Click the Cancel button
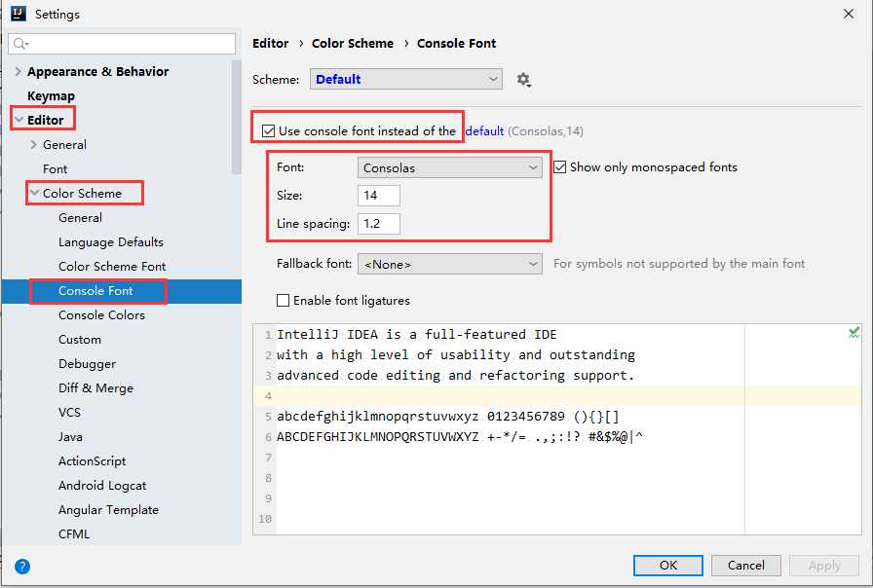This screenshot has height=588, width=873. pyautogui.click(x=746, y=566)
